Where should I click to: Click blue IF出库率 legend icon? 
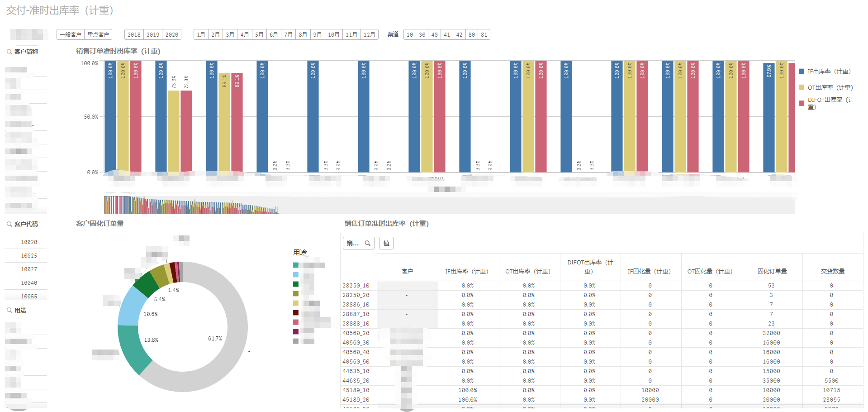click(802, 71)
